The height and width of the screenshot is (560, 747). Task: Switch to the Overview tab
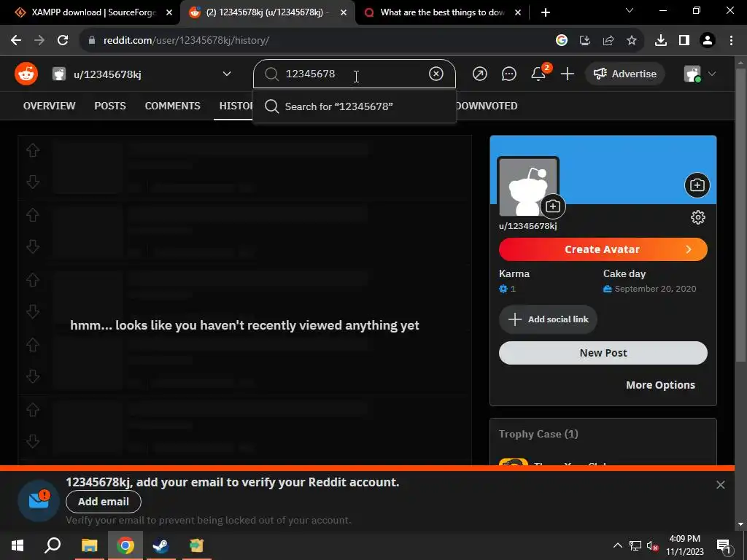point(49,106)
